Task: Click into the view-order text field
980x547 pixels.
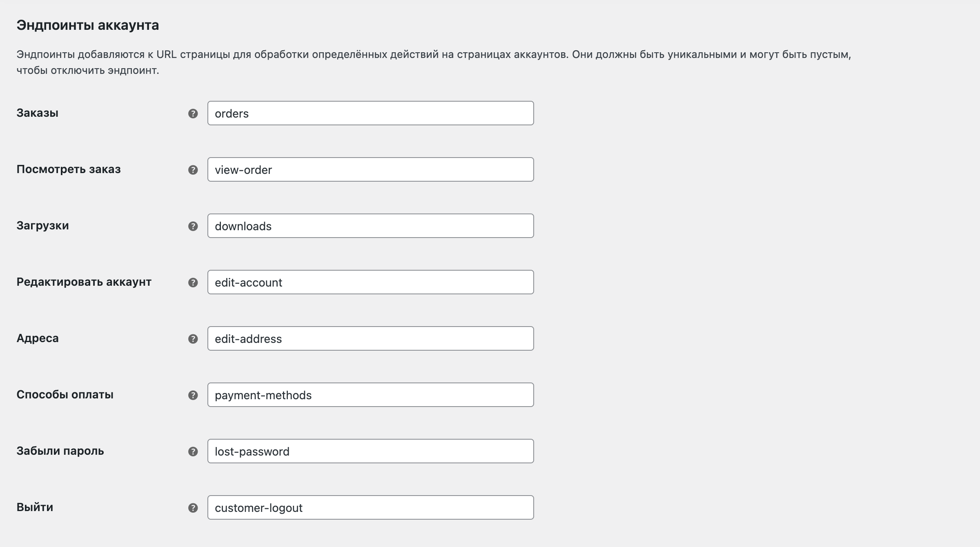Action: [370, 169]
